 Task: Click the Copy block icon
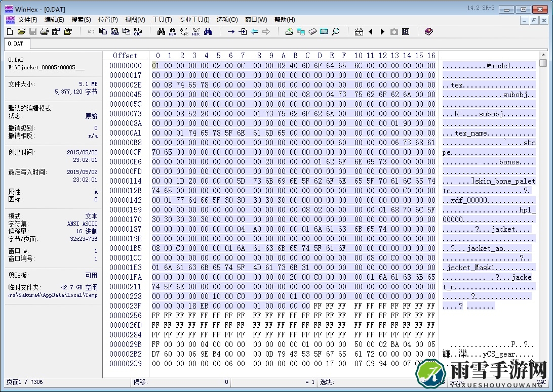tap(103, 32)
